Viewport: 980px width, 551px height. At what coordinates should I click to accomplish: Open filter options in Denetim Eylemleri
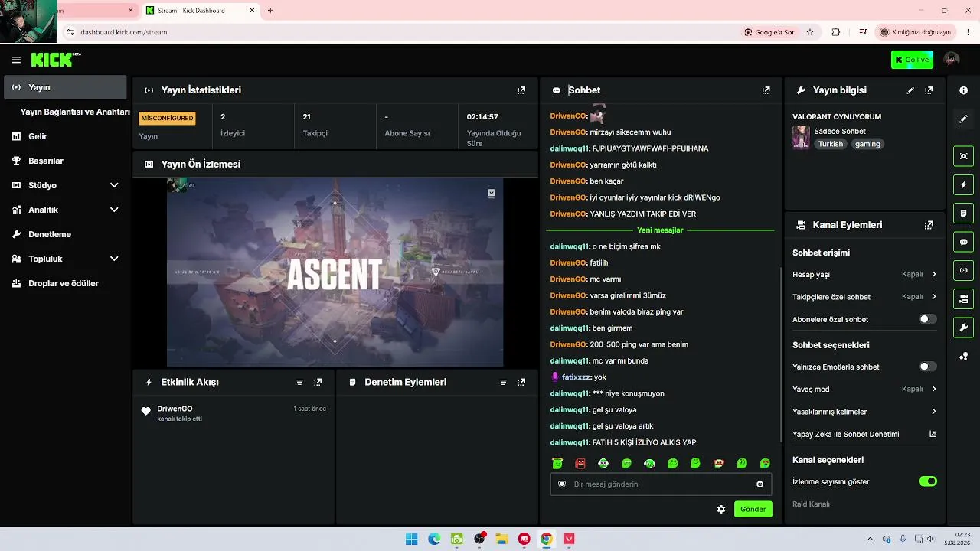point(503,382)
